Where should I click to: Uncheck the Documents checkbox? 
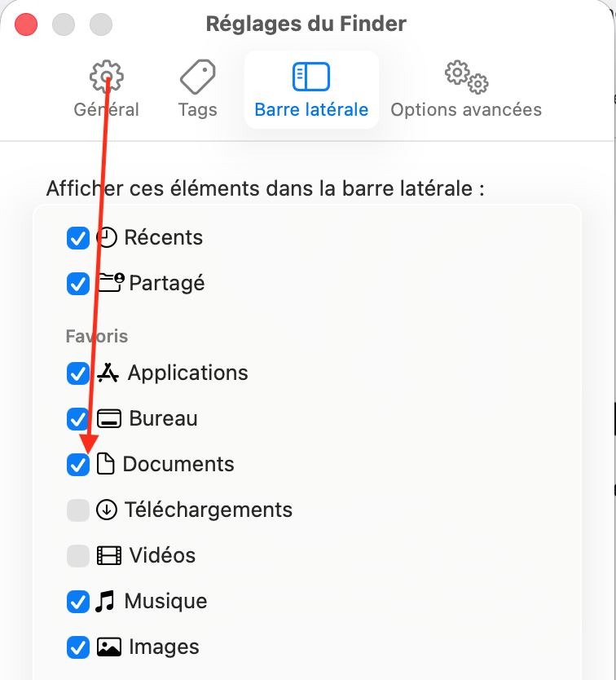click(77, 465)
